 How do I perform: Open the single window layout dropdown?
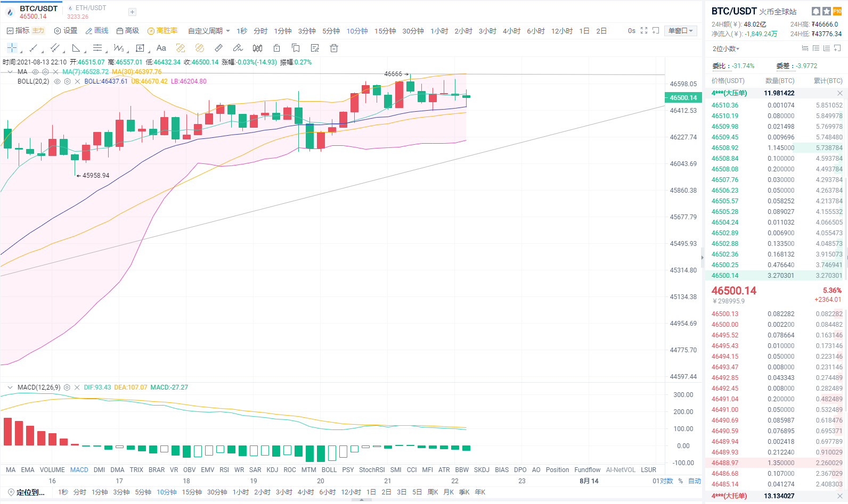pyautogui.click(x=681, y=31)
